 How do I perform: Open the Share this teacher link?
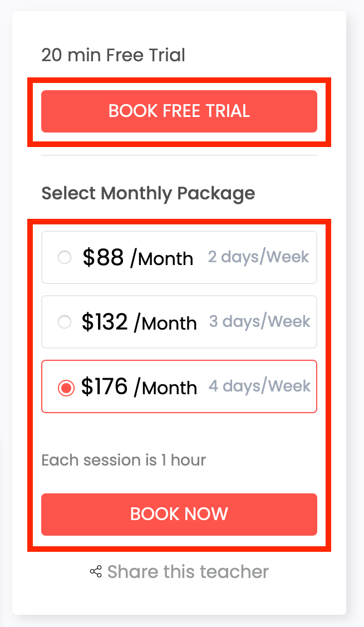click(x=188, y=571)
